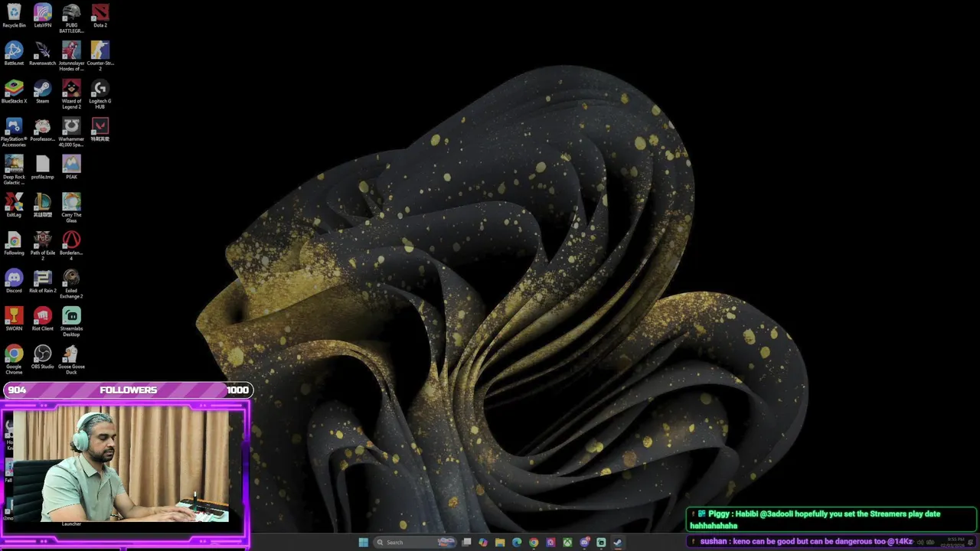Select the Dota 2 desktop shortcut
The height and width of the screenshot is (551, 980).
pos(100,16)
